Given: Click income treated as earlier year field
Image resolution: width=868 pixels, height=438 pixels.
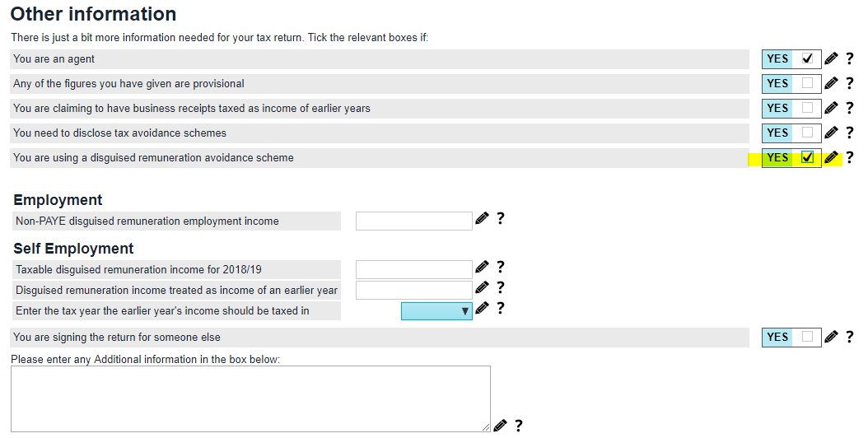Looking at the screenshot, I should [413, 290].
